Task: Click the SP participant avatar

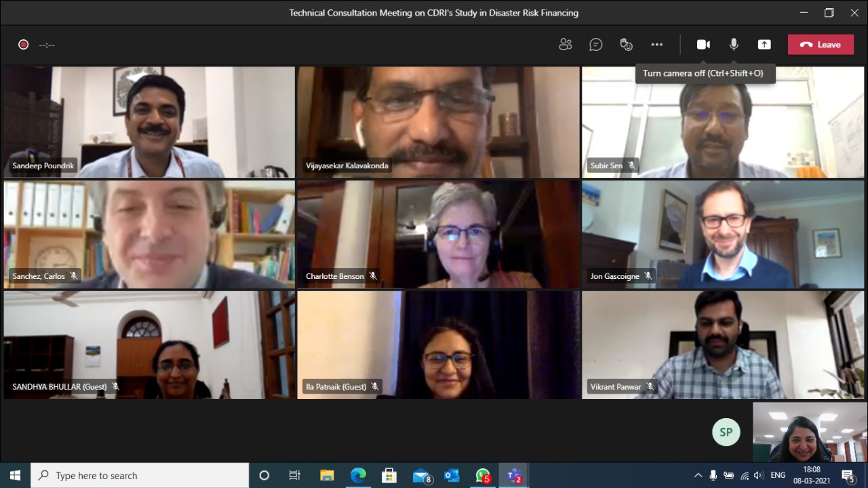Action: [x=726, y=432]
